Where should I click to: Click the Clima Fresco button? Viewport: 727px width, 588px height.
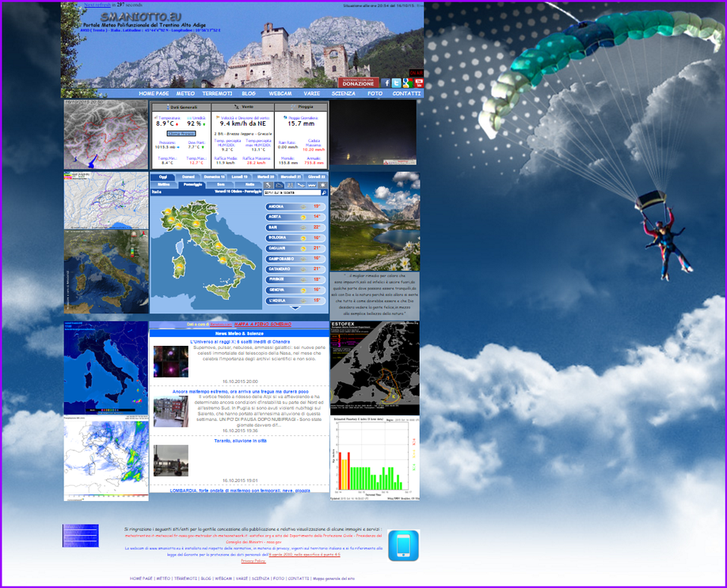pyautogui.click(x=181, y=134)
